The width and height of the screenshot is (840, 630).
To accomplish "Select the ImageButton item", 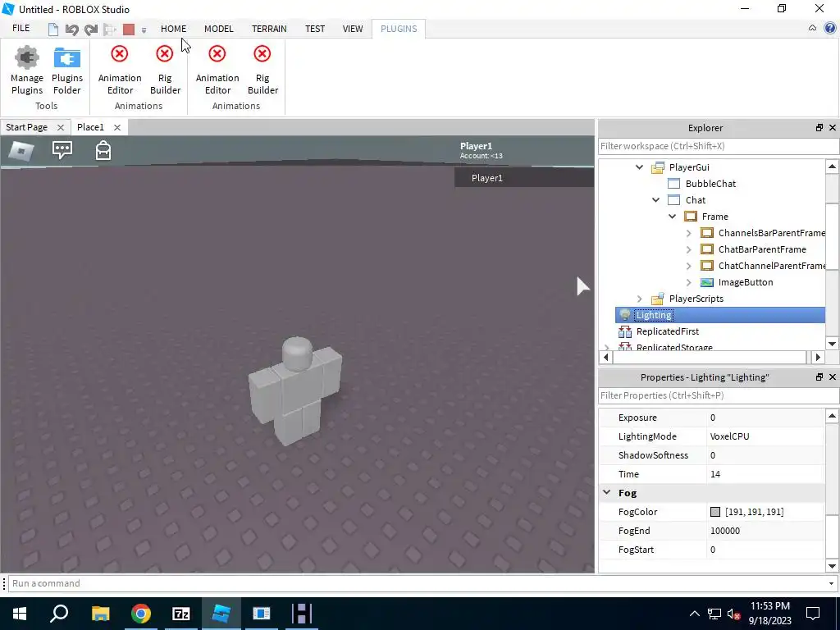I will pos(745,282).
